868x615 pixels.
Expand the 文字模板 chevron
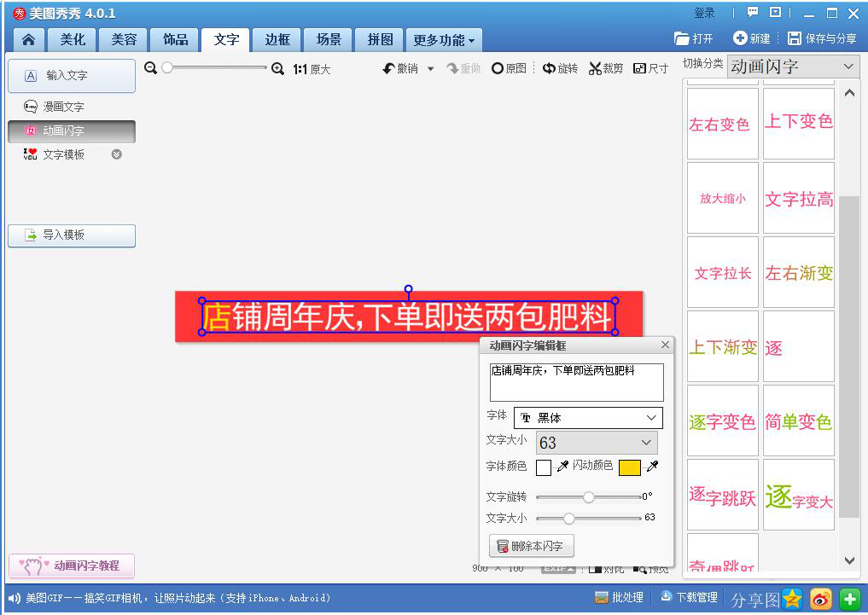116,154
